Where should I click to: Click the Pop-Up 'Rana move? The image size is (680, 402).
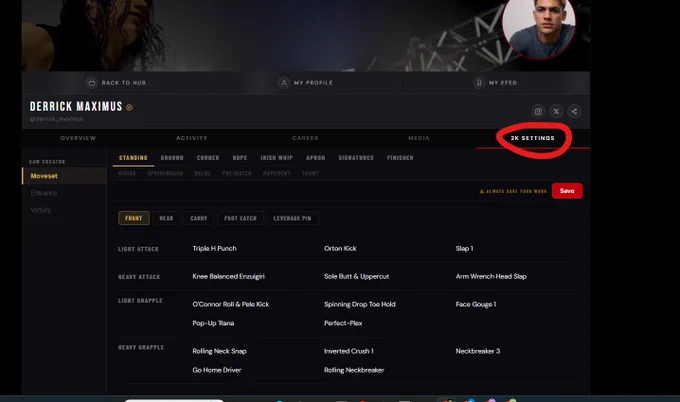(x=213, y=323)
